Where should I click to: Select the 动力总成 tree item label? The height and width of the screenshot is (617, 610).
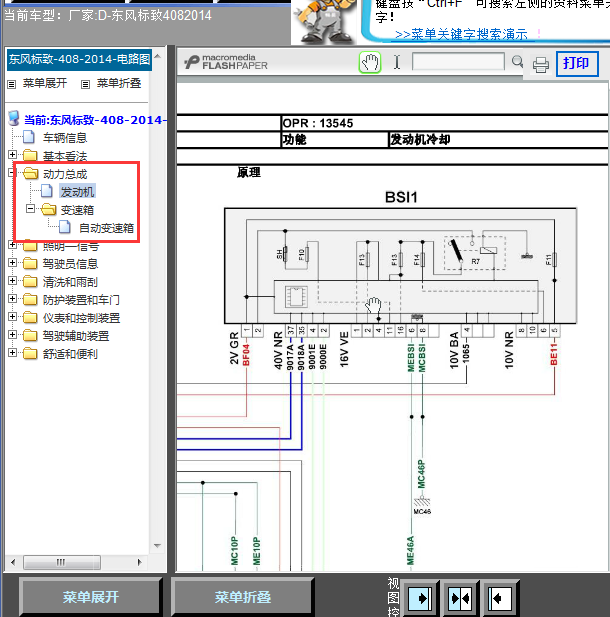[65, 174]
